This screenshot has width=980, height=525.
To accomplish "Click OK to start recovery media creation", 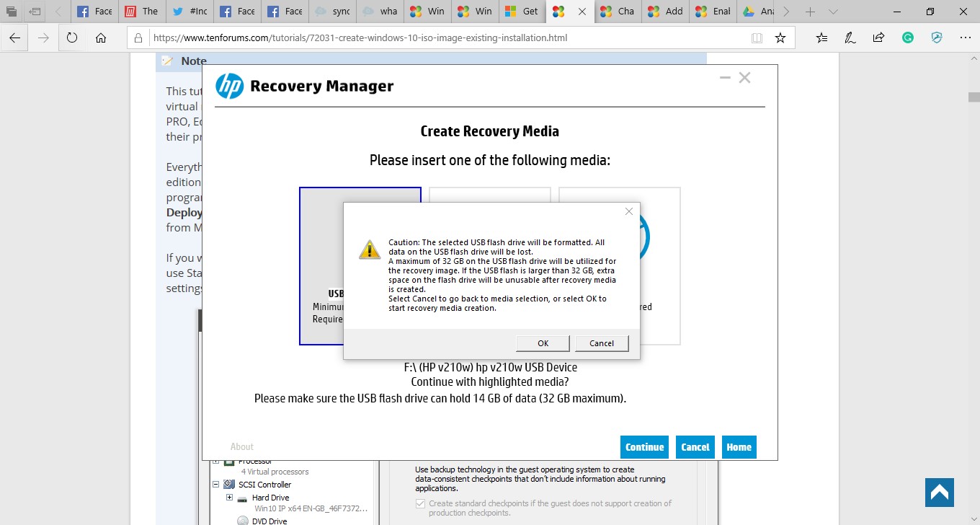I will [543, 343].
